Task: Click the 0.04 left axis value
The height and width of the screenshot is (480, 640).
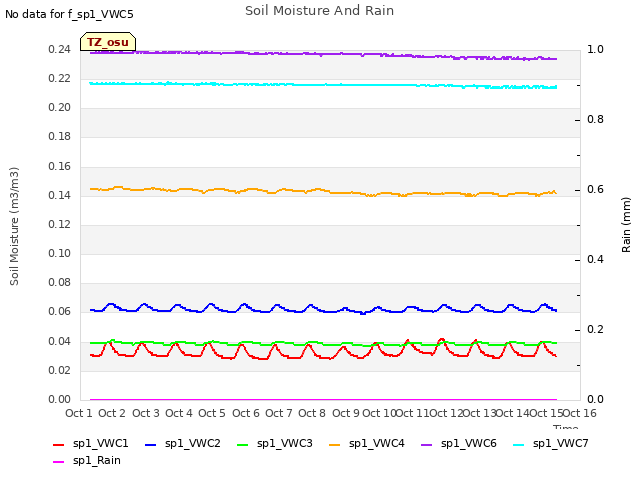Action: (60, 341)
